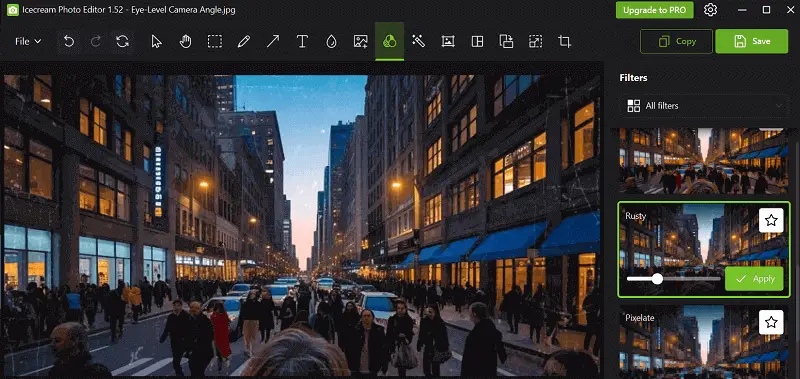This screenshot has width=800, height=379.
Task: Save the edited photo
Action: [x=752, y=41]
